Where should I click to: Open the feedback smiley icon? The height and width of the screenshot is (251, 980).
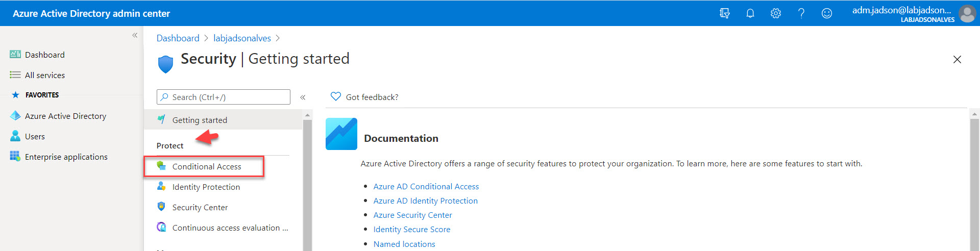click(826, 13)
